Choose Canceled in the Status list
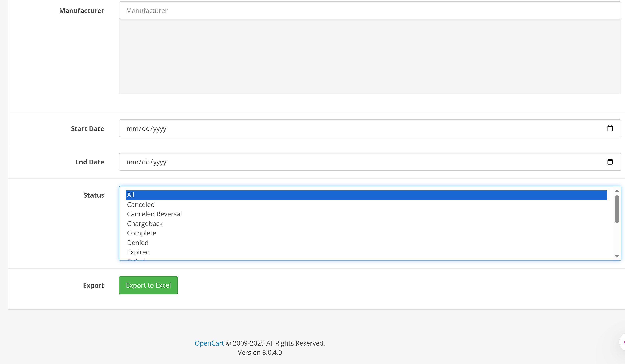The width and height of the screenshot is (625, 364). [141, 205]
